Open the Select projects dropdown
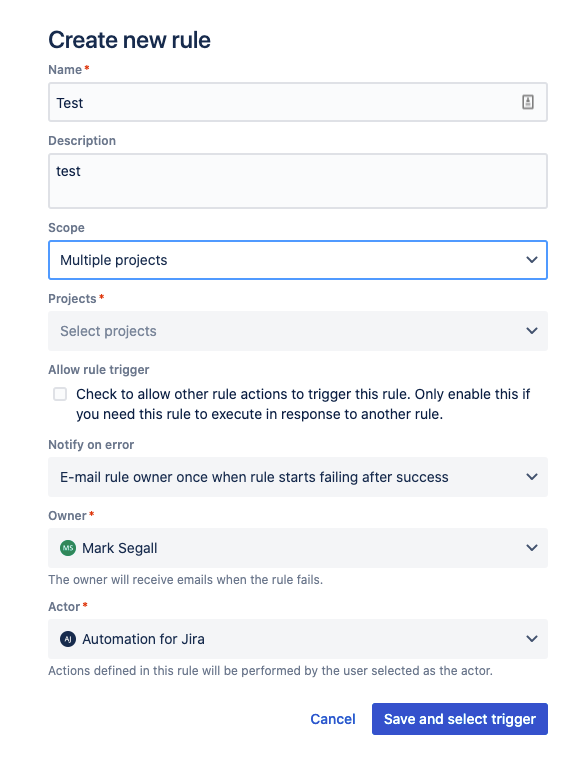This screenshot has width=586, height=779. click(x=298, y=331)
